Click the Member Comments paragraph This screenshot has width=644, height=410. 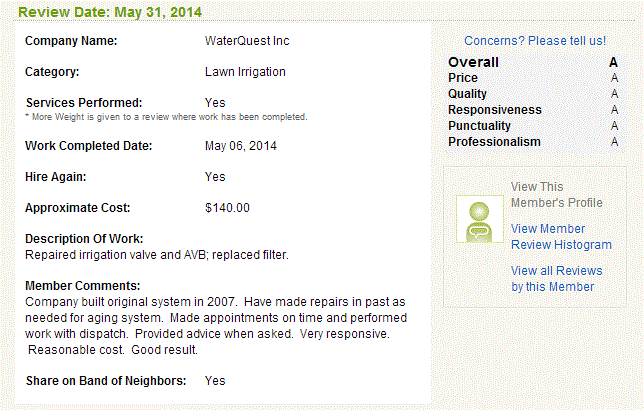click(x=216, y=326)
